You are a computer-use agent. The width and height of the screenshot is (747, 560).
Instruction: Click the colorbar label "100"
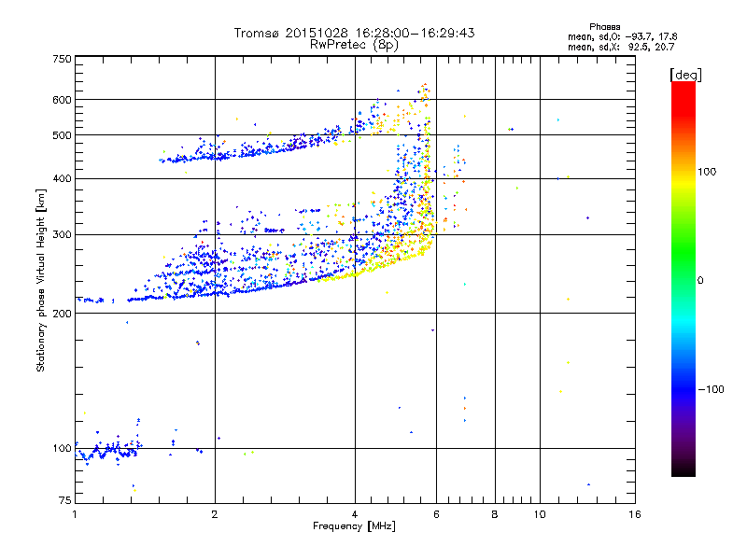click(x=707, y=172)
